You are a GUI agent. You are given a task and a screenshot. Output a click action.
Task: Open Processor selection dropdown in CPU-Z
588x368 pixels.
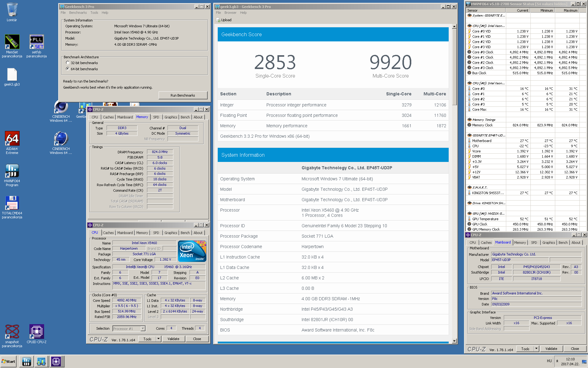tap(143, 329)
